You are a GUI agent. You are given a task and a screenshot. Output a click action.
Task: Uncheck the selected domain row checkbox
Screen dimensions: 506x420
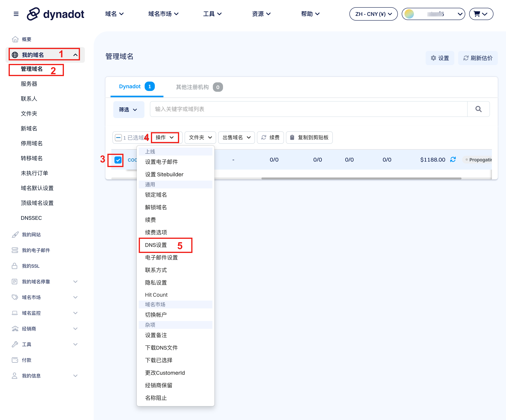118,160
